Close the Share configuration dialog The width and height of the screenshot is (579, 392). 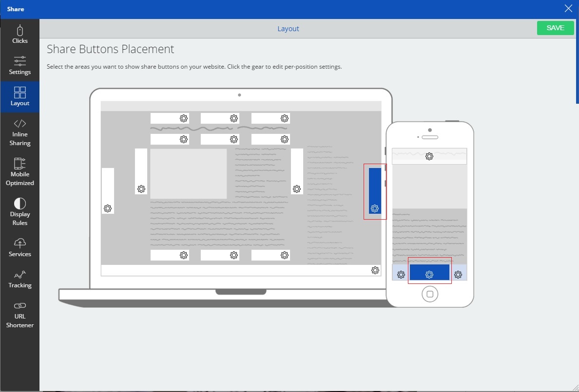pyautogui.click(x=568, y=8)
